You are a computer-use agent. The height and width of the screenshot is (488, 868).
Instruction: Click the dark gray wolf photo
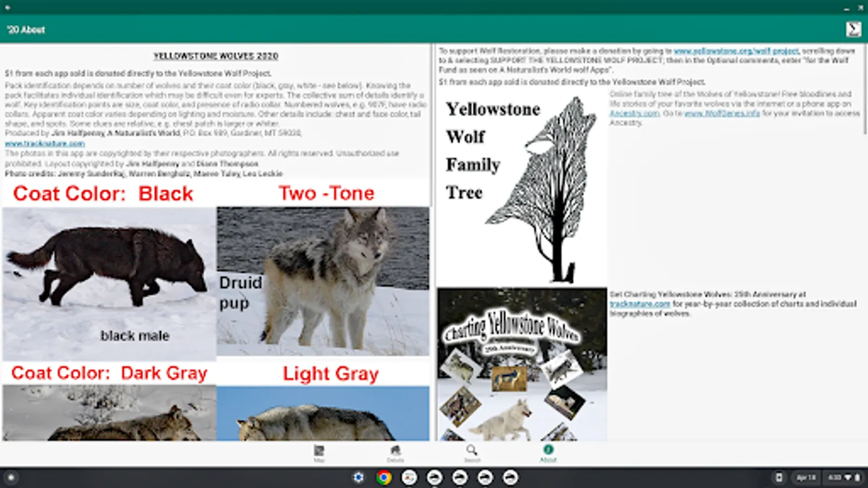click(x=109, y=413)
